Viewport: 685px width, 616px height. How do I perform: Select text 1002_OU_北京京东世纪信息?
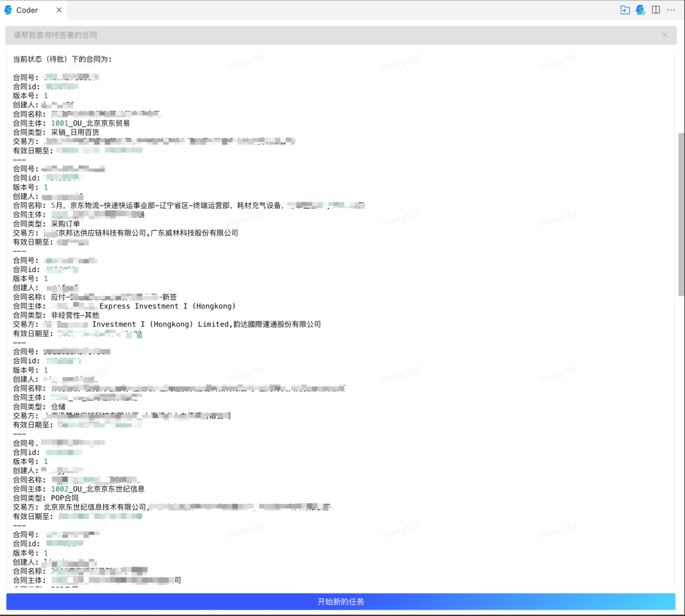click(x=98, y=489)
